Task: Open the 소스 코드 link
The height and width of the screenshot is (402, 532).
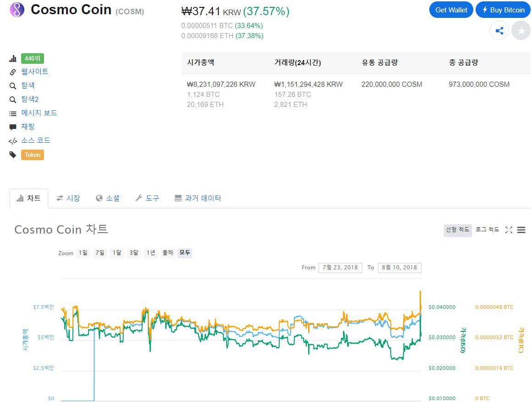Action: [x=36, y=140]
